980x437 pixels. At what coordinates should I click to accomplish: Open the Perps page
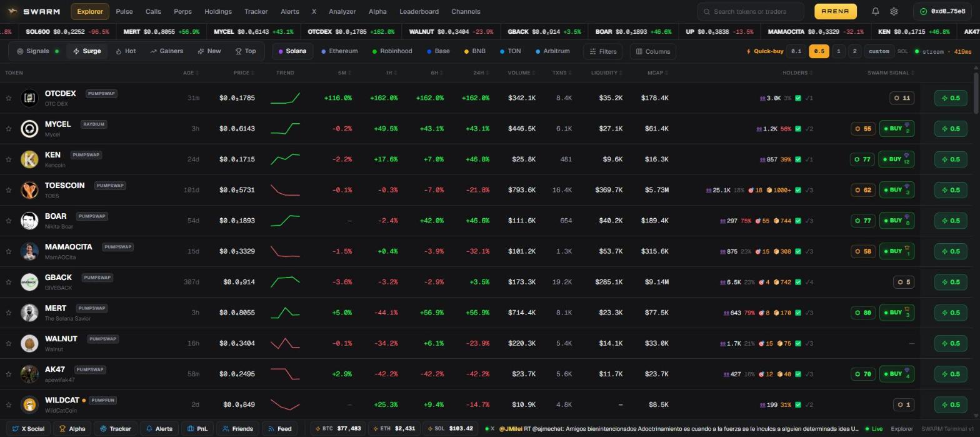click(x=182, y=11)
